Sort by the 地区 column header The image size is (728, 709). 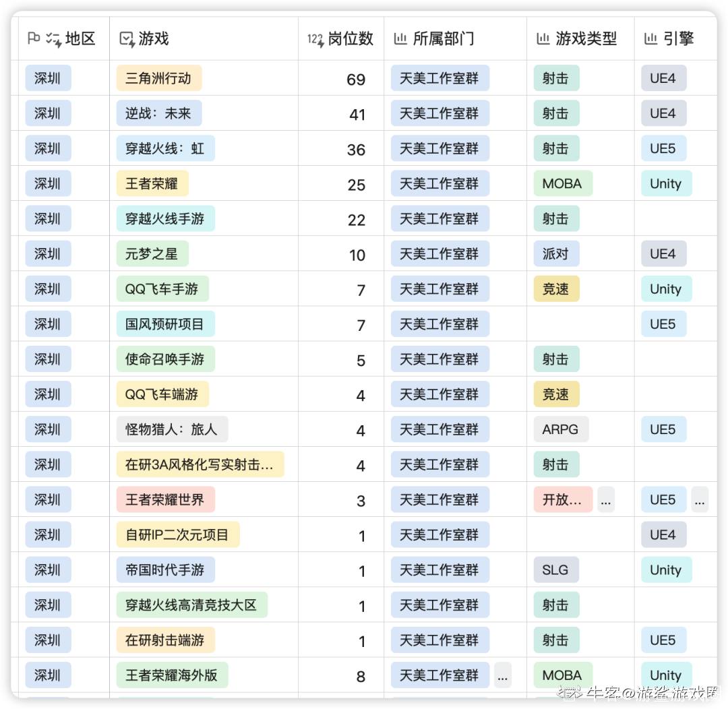64,38
